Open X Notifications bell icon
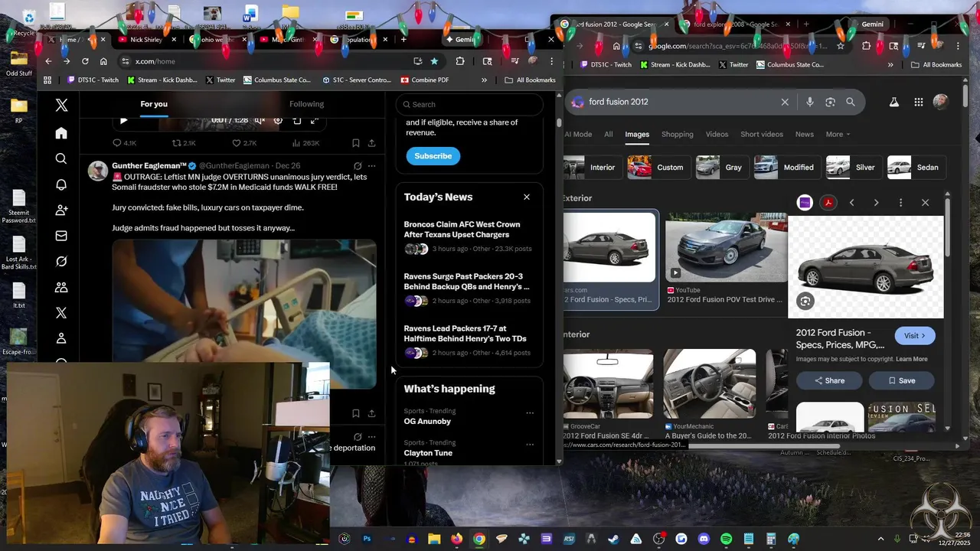Image resolution: width=980 pixels, height=551 pixels. [61, 184]
